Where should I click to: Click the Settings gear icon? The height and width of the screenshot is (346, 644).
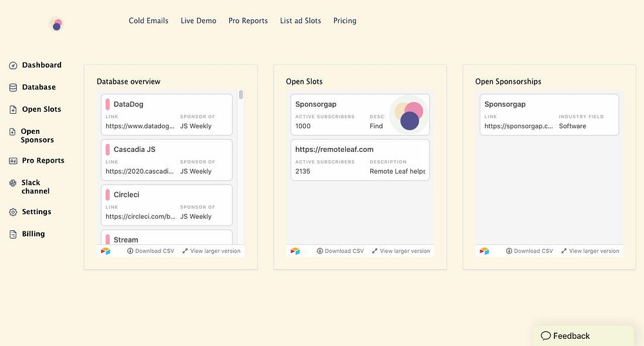coord(13,212)
